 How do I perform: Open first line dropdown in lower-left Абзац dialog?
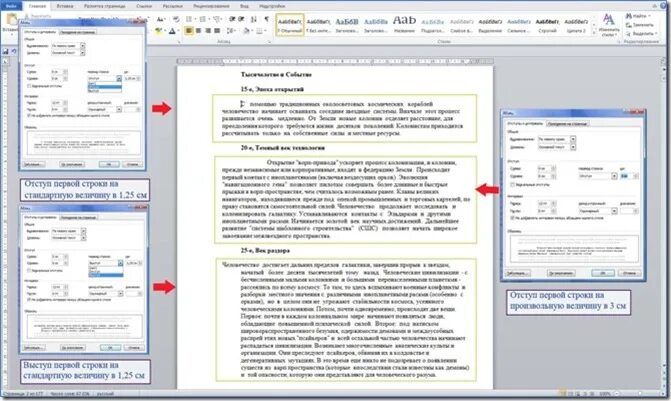click(120, 263)
